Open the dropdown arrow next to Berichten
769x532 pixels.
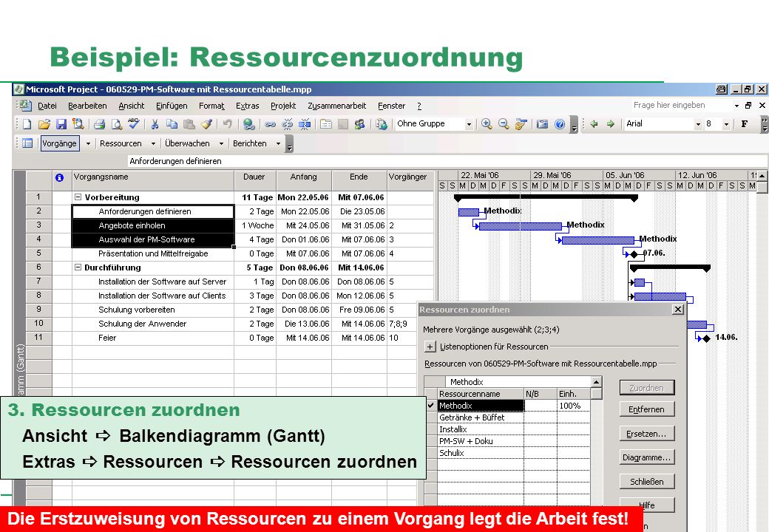click(278, 143)
